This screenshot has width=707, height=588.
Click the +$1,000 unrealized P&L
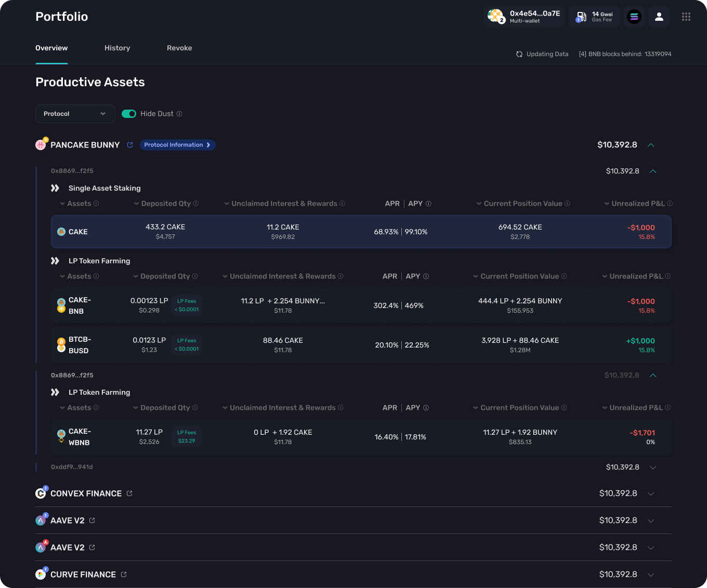(x=640, y=341)
